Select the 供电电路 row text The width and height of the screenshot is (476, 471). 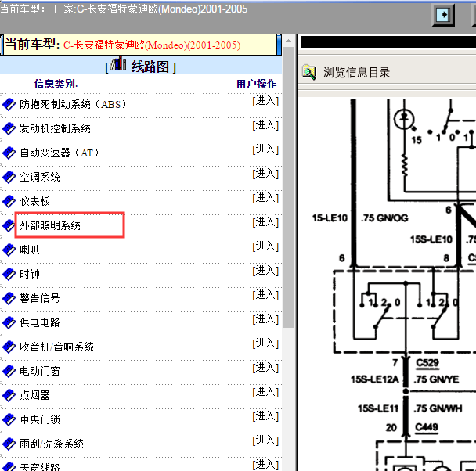pyautogui.click(x=40, y=322)
